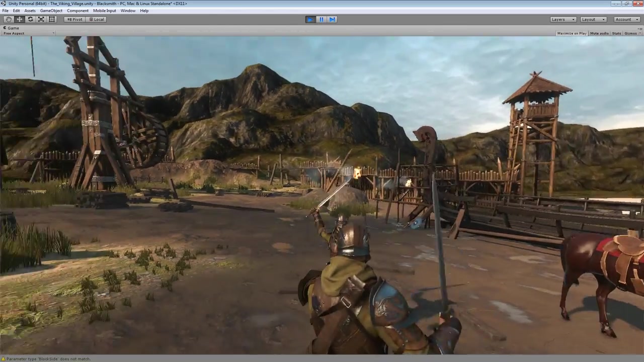
Task: Stop play mode with the Play button
Action: coord(310,19)
